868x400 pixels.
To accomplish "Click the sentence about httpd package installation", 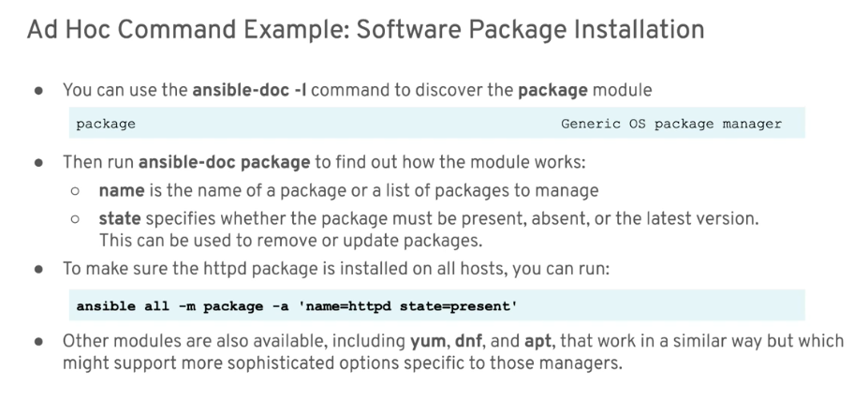I will [x=336, y=269].
